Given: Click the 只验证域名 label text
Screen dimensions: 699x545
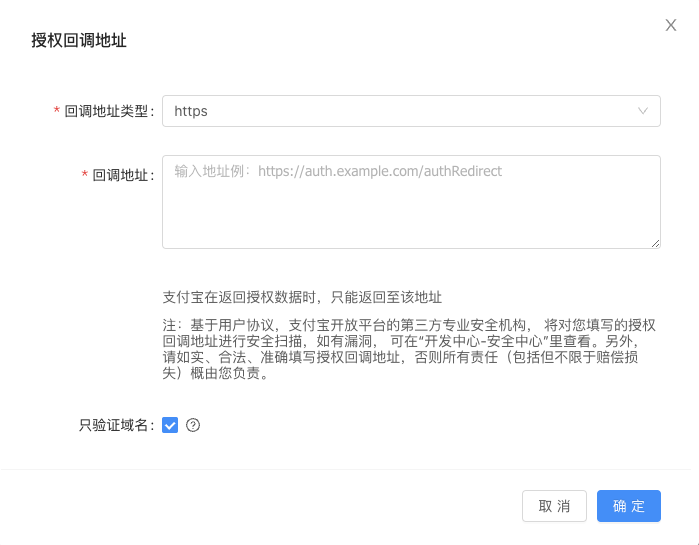Looking at the screenshot, I should [116, 425].
